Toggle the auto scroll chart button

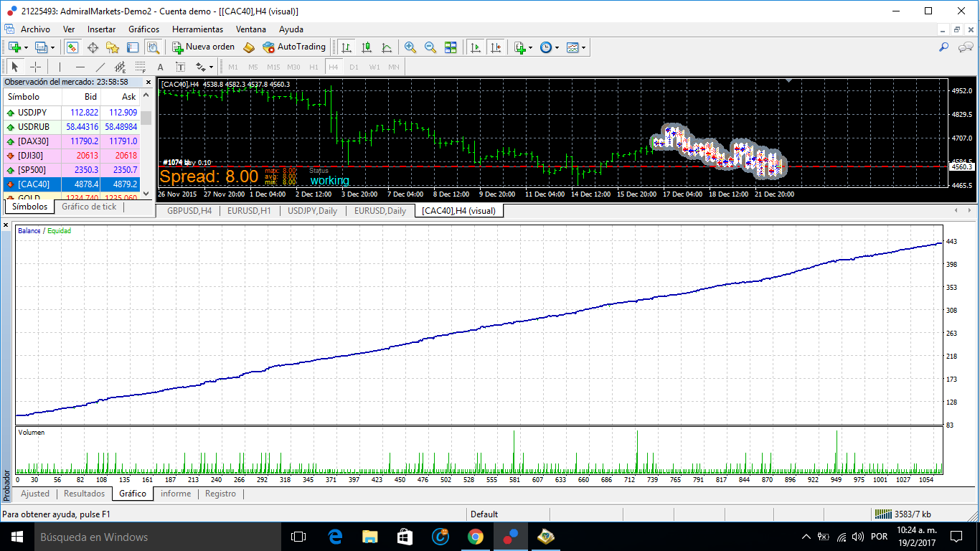[x=475, y=47]
